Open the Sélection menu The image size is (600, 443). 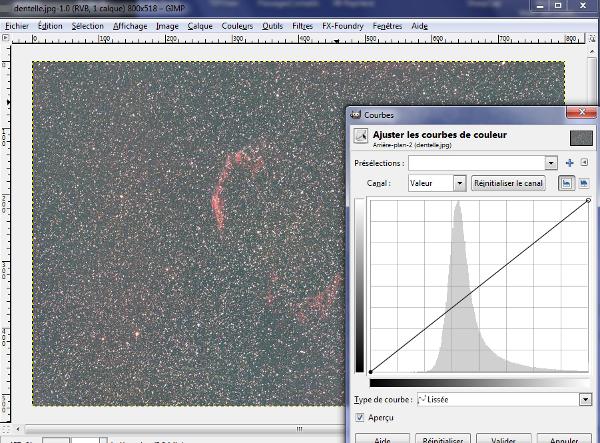[x=88, y=26]
